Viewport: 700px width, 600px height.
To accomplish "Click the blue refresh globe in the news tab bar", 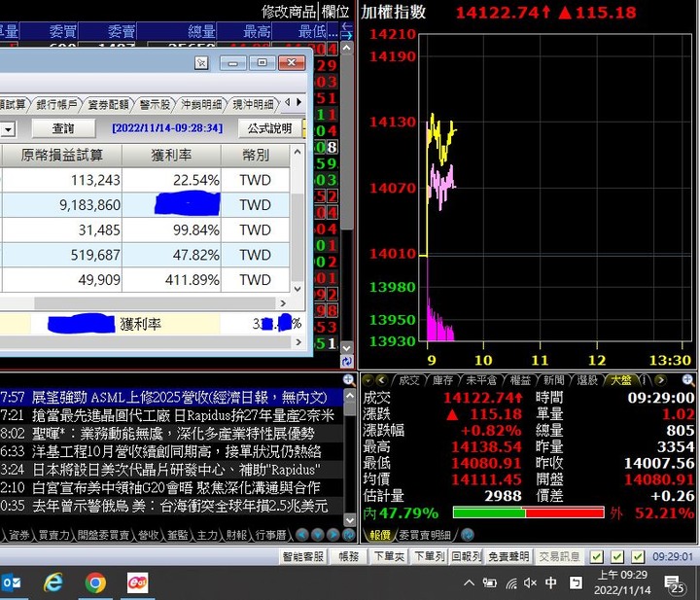I will coord(348,535).
